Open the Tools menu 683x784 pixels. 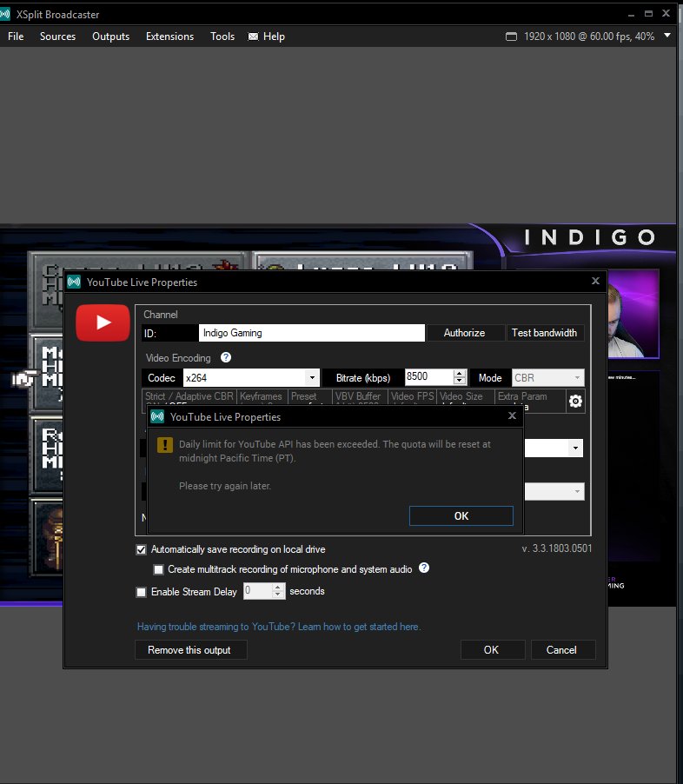tap(222, 37)
